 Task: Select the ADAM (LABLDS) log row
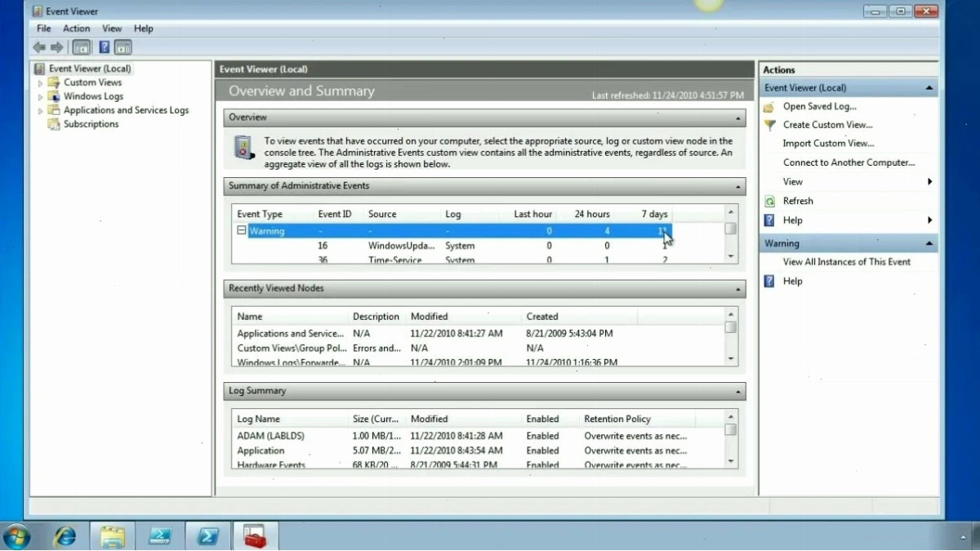coord(479,436)
